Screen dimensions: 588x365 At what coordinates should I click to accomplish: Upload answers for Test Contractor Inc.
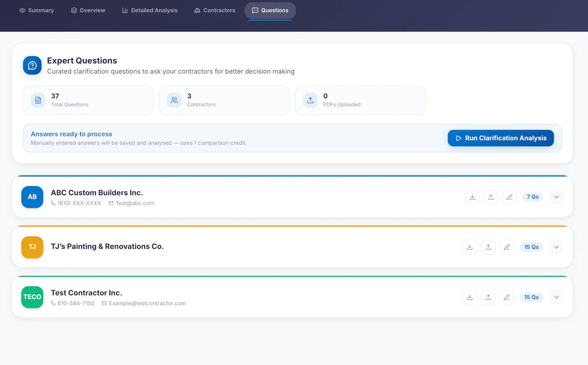tap(488, 297)
